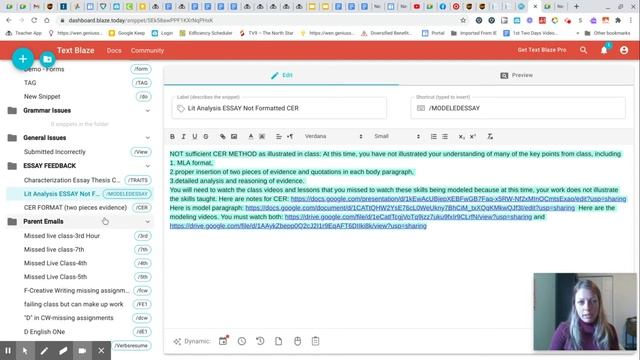
Task: Switch to the Preview tab
Action: [x=516, y=75]
